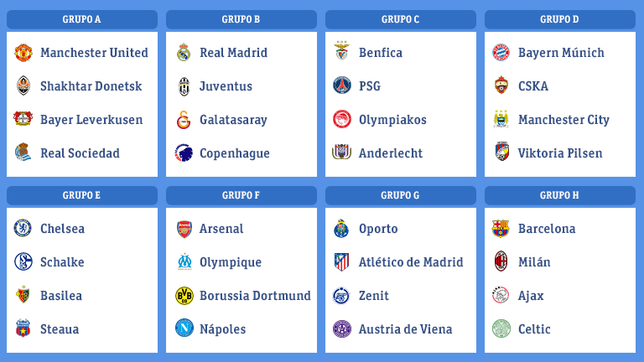Image resolution: width=644 pixels, height=362 pixels.
Task: Click the Atlético de Madrid crest
Action: [341, 262]
